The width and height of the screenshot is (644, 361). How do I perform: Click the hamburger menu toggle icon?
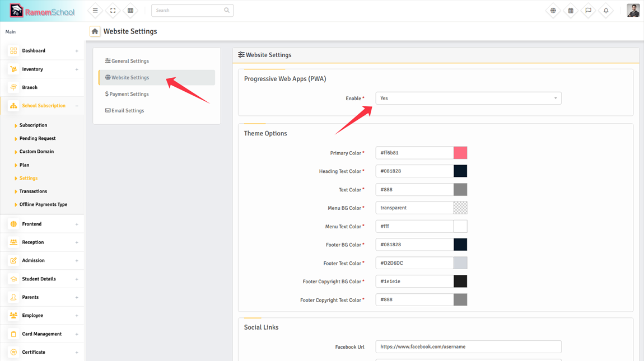[x=95, y=11]
